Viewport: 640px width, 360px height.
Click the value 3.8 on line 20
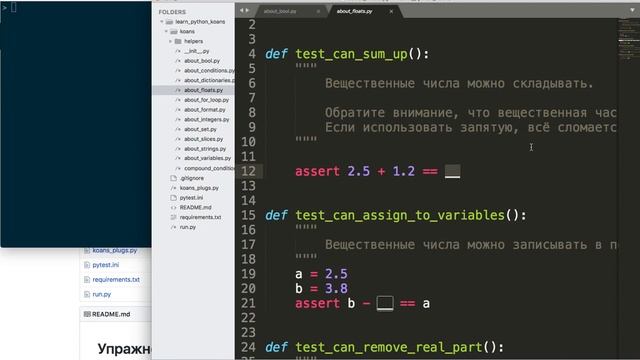pyautogui.click(x=336, y=289)
